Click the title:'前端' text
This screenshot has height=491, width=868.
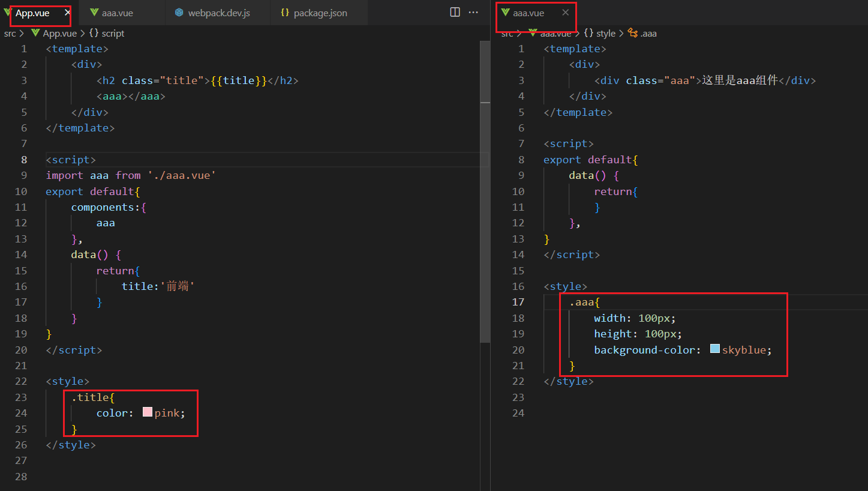pyautogui.click(x=159, y=286)
